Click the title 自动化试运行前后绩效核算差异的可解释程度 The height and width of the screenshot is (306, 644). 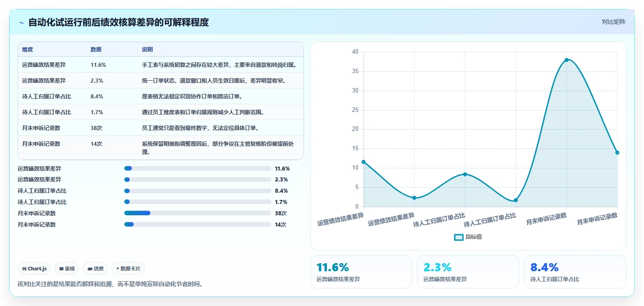[119, 22]
